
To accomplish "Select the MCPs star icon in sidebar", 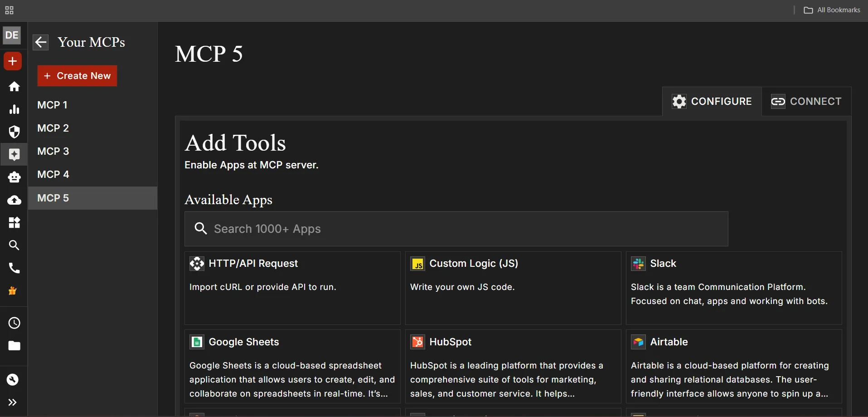I will [14, 154].
